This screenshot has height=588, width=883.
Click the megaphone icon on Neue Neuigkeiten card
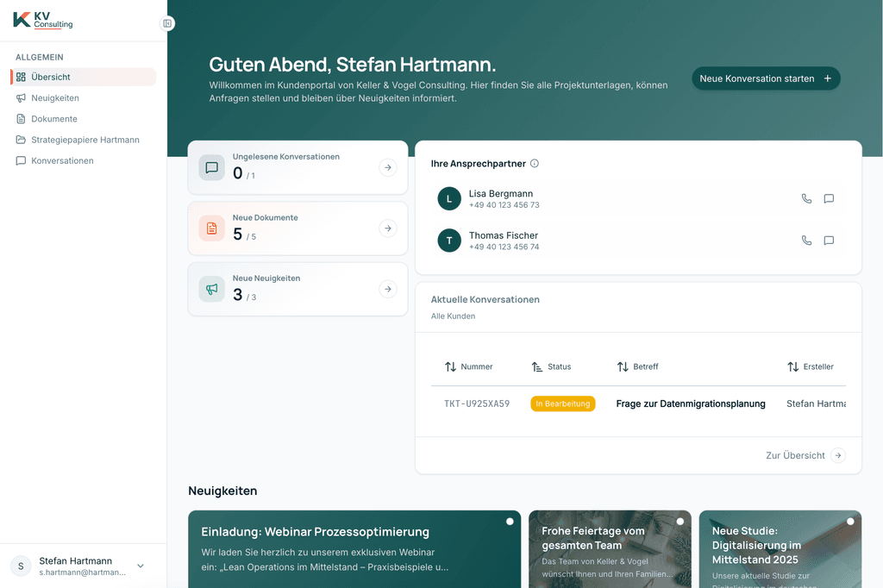pos(211,289)
